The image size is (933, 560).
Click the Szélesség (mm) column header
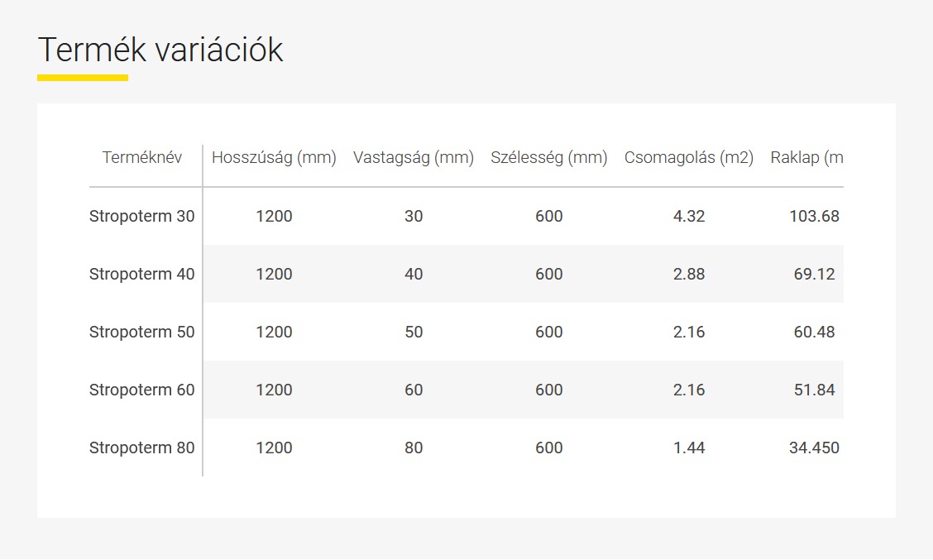(549, 157)
